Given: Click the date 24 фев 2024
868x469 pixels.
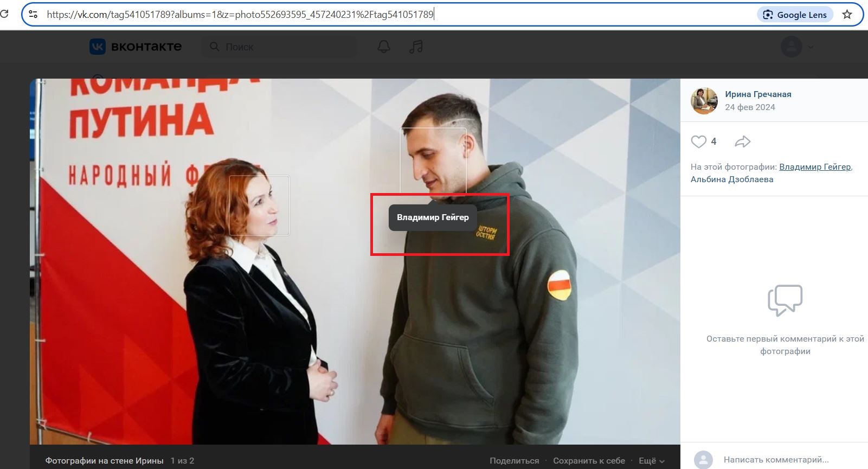Looking at the screenshot, I should (x=750, y=107).
